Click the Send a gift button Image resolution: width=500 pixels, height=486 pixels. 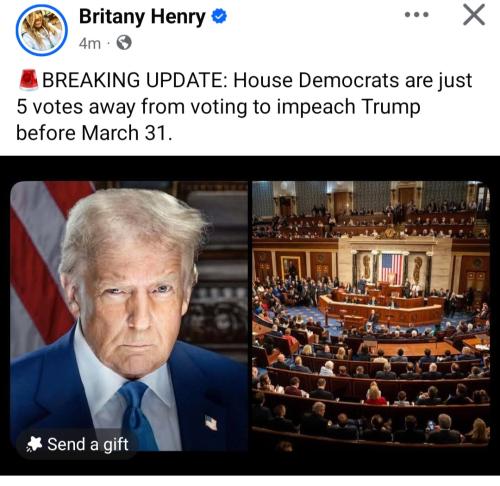[77, 444]
